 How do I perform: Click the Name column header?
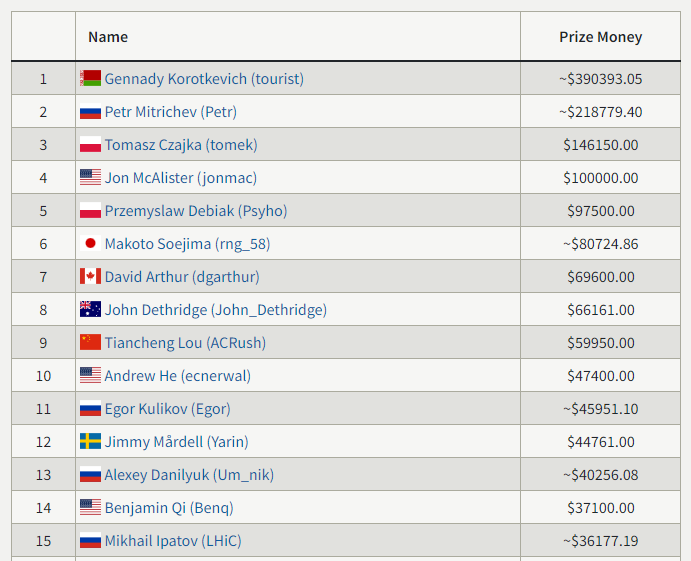click(108, 37)
